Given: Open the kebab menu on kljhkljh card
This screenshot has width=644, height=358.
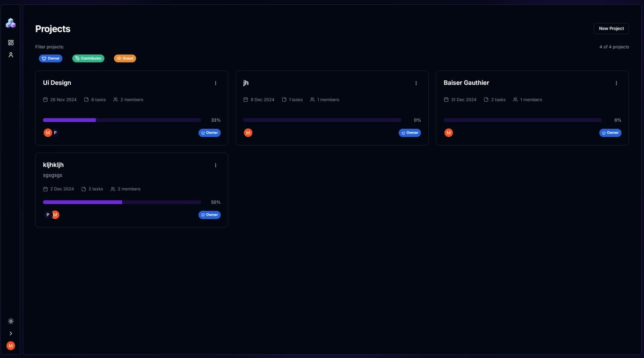Looking at the screenshot, I should tap(216, 165).
